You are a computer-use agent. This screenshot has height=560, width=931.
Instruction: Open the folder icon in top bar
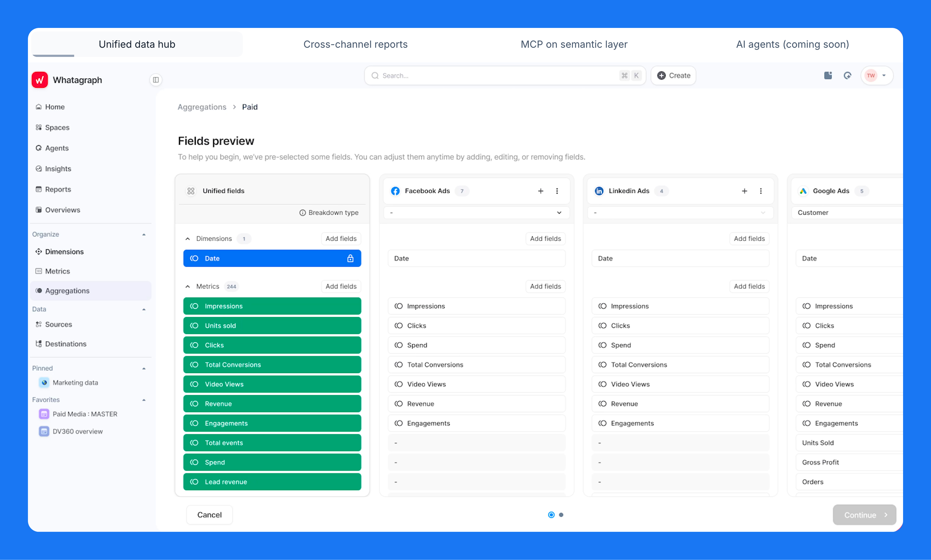point(828,75)
